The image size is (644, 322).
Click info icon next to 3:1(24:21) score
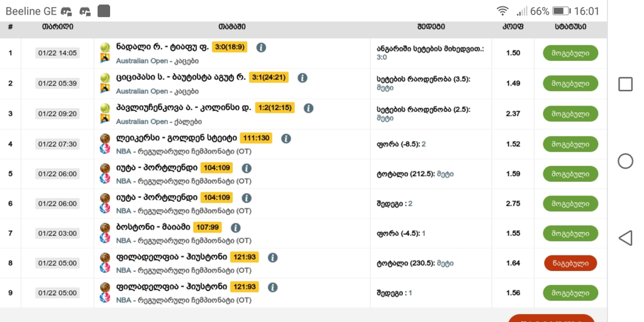point(302,78)
